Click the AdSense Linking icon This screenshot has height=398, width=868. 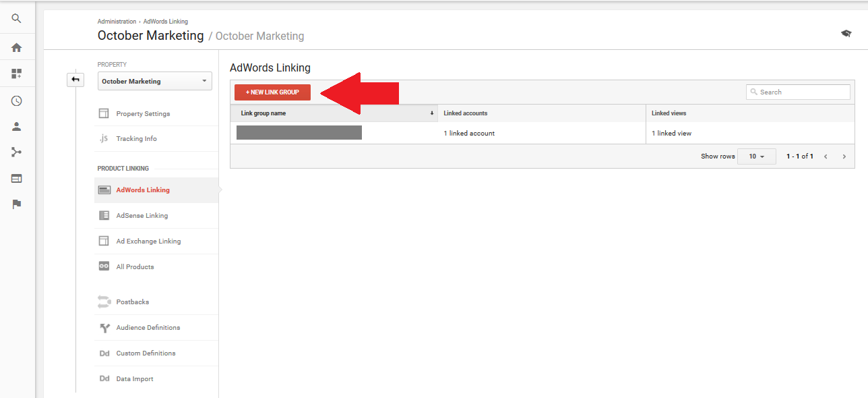pyautogui.click(x=104, y=216)
